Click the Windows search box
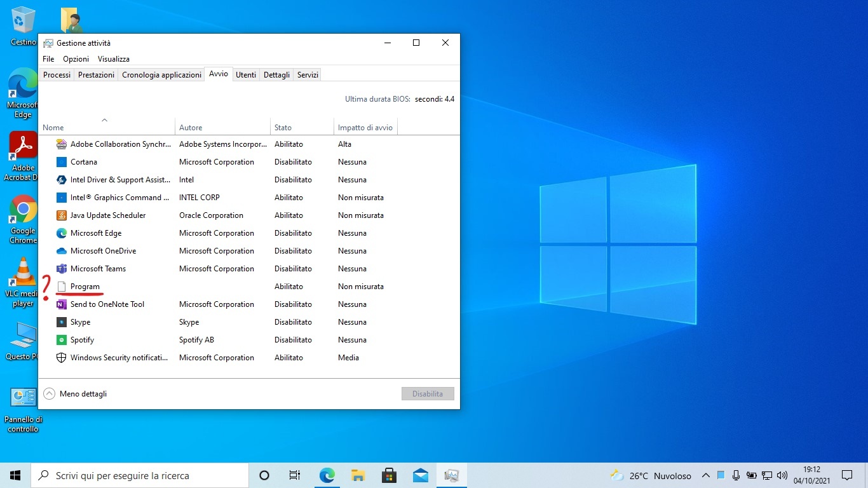868x488 pixels. click(x=140, y=475)
